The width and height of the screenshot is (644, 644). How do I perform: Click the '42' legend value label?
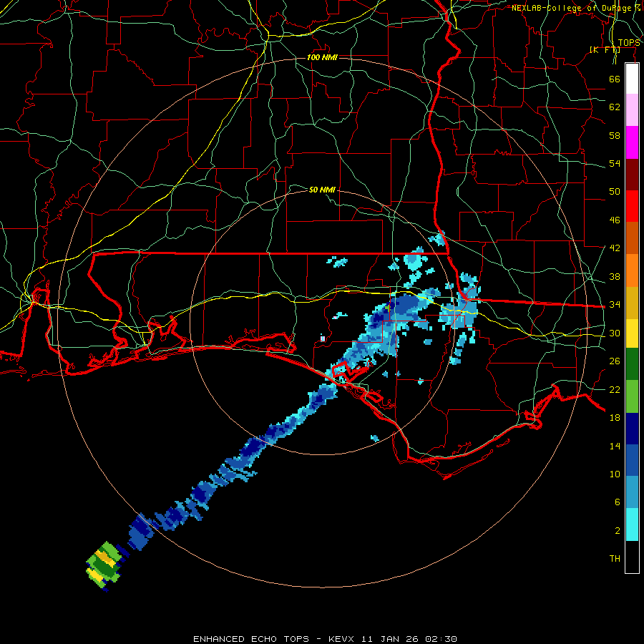pyautogui.click(x=615, y=248)
